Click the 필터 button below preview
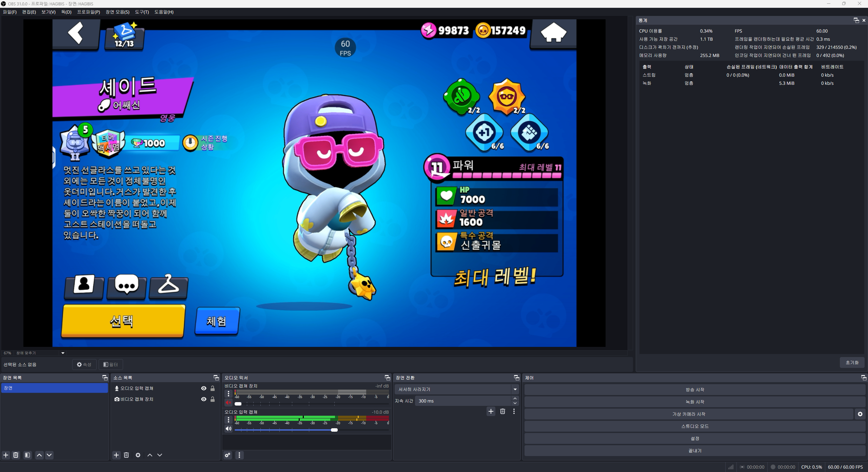 pos(111,365)
